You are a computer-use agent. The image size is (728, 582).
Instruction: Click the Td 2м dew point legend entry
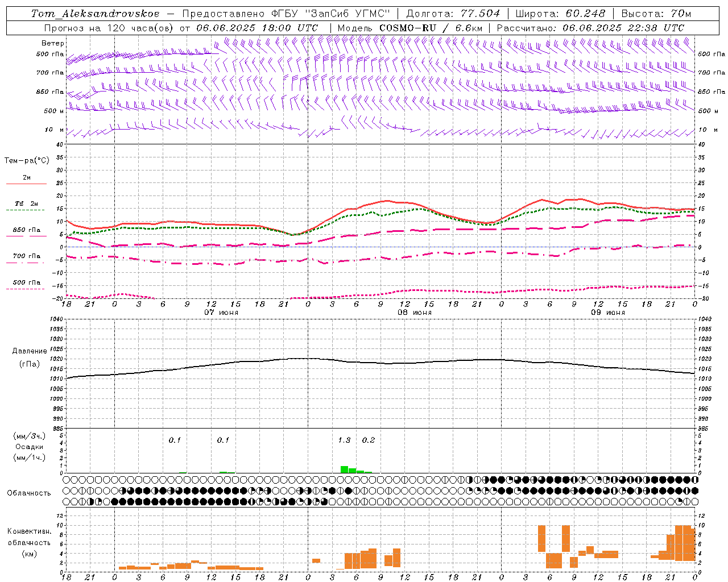point(26,203)
